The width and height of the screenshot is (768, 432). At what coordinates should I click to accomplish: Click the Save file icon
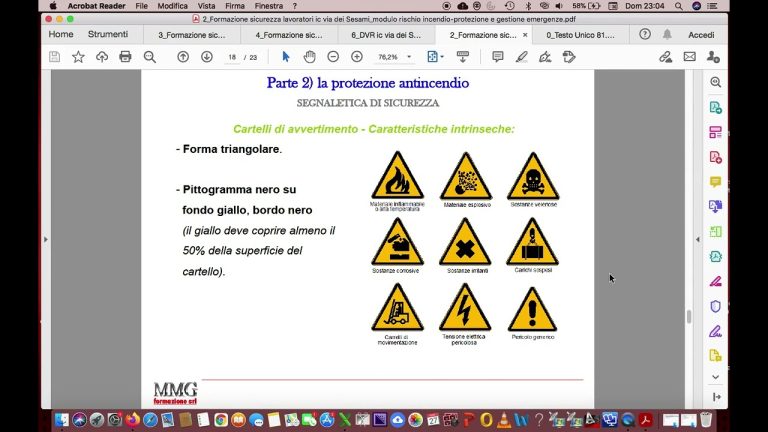[55, 57]
